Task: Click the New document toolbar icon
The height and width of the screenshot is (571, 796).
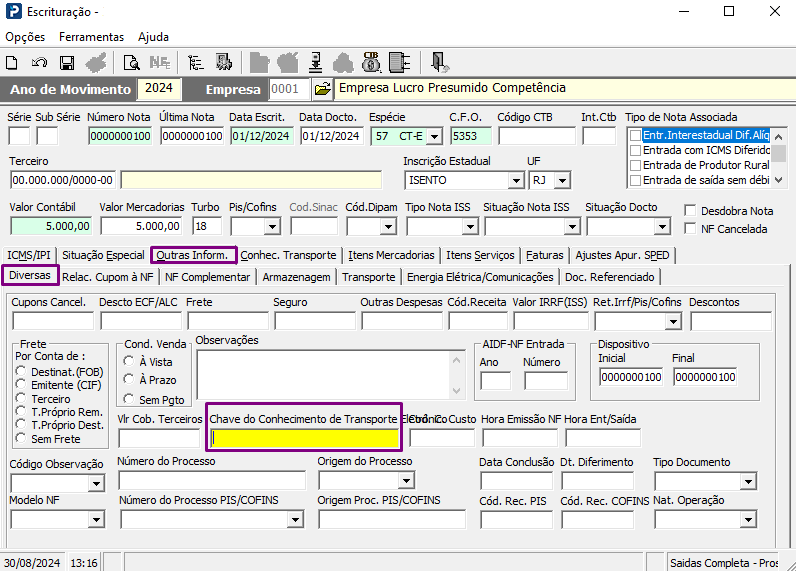Action: tap(16, 62)
